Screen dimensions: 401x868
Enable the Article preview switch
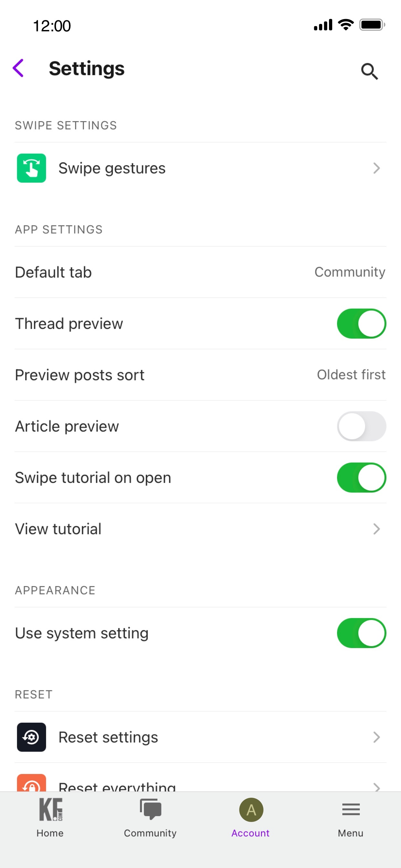point(361,426)
